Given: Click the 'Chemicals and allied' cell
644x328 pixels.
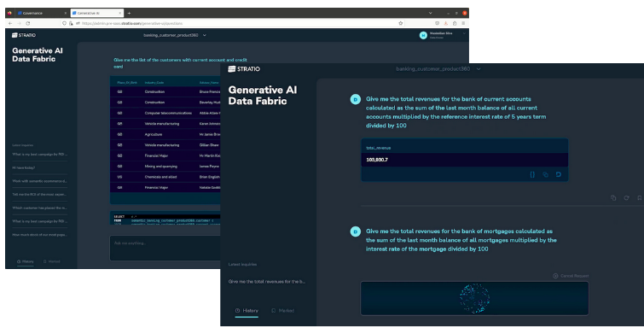Looking at the screenshot, I should pyautogui.click(x=160, y=177).
